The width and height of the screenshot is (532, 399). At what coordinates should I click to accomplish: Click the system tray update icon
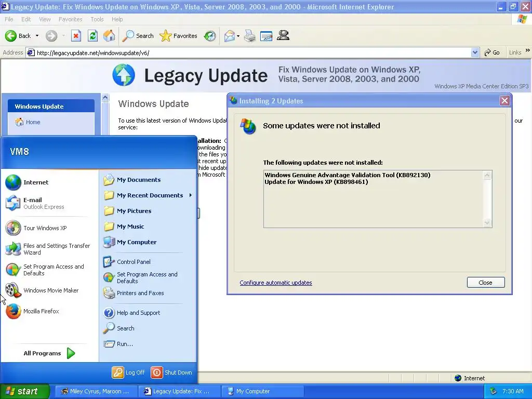(493, 391)
